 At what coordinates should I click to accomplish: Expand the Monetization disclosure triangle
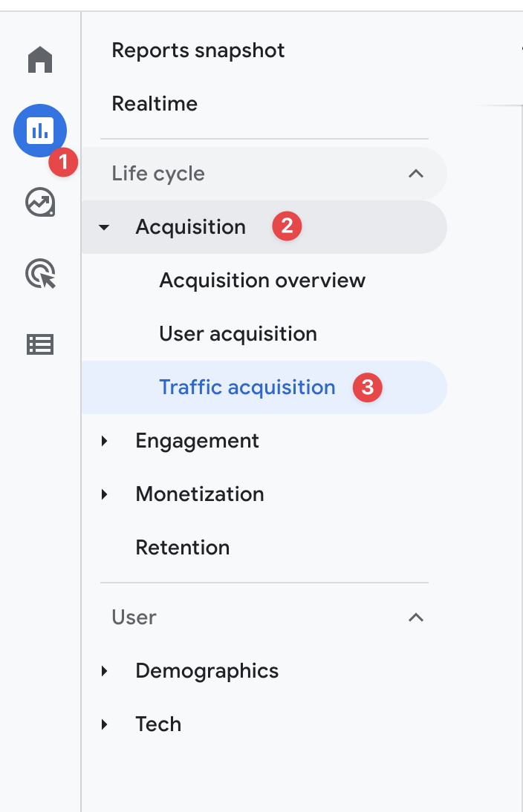pyautogui.click(x=105, y=494)
